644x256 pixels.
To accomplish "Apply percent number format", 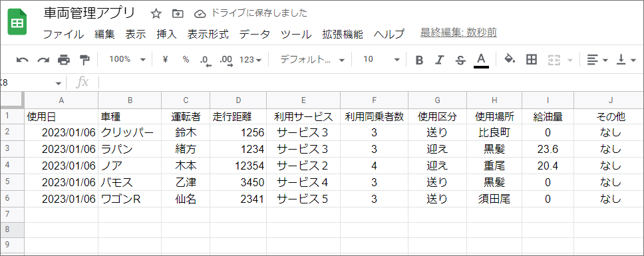I will coord(186,60).
